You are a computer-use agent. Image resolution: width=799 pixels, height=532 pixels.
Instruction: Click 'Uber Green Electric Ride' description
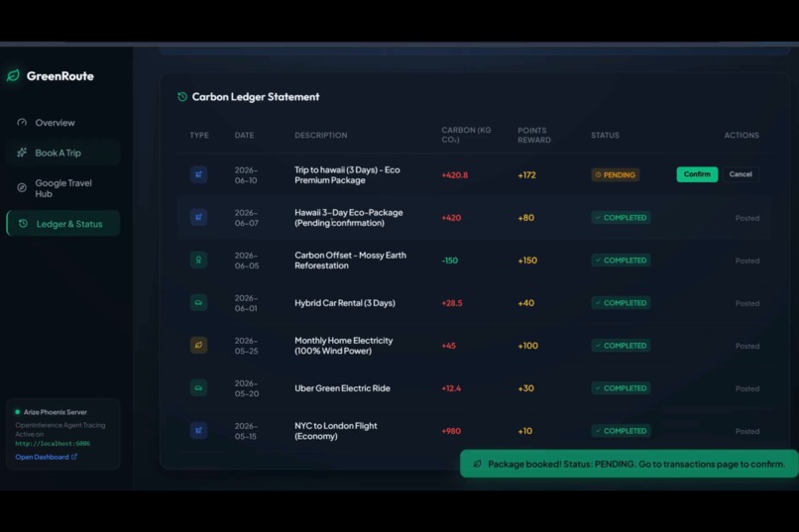tap(342, 388)
